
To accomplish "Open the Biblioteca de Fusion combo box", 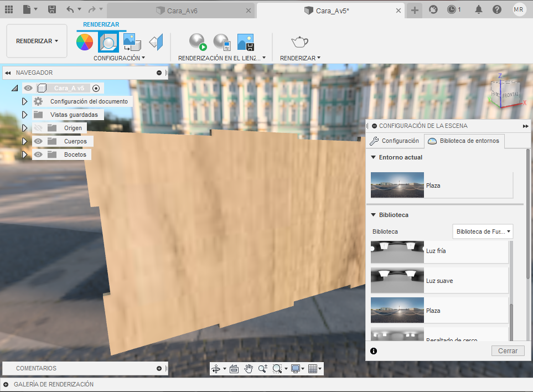I will point(483,231).
